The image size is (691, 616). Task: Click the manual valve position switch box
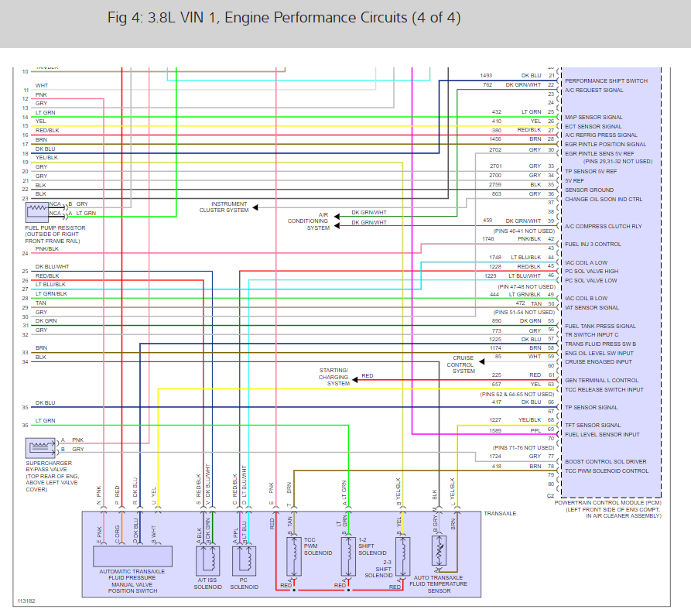(x=132, y=556)
